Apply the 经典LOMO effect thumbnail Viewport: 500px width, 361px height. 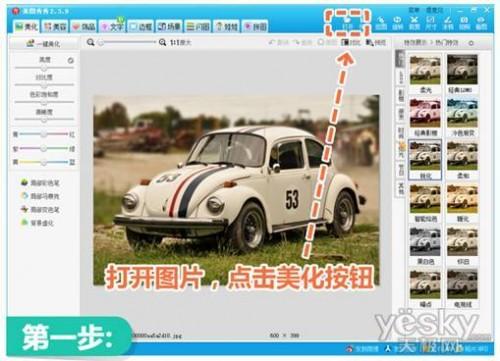[x=462, y=70]
